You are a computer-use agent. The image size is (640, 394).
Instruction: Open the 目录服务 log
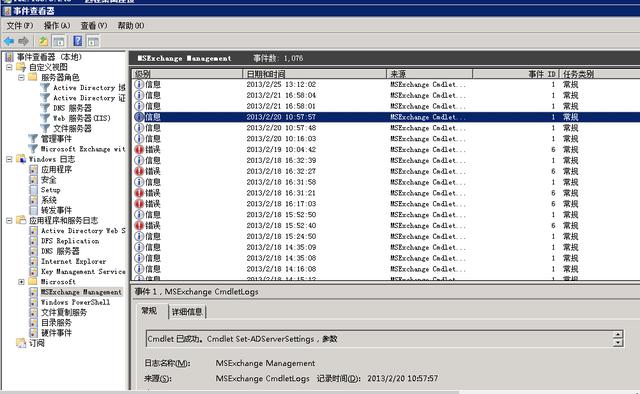pyautogui.click(x=56, y=323)
